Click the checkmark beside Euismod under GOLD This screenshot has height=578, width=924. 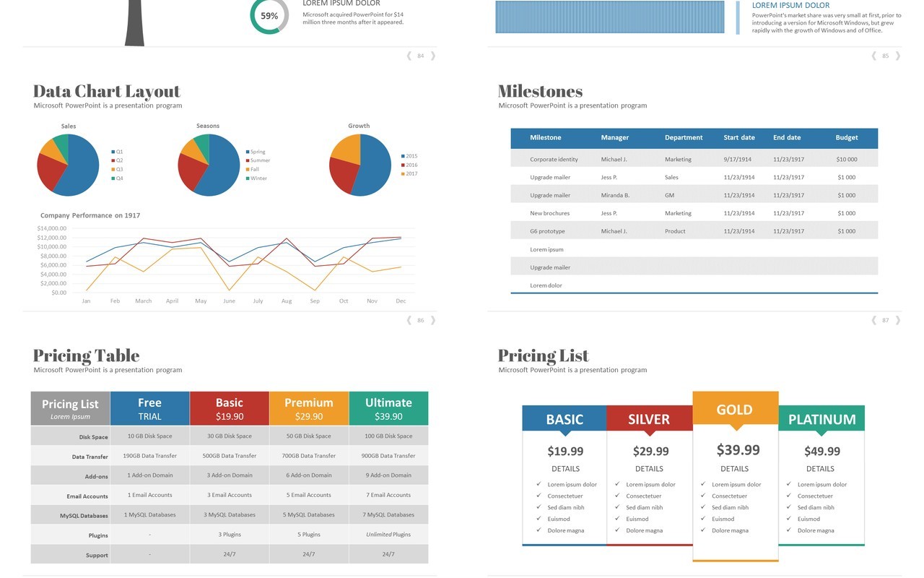pos(703,519)
